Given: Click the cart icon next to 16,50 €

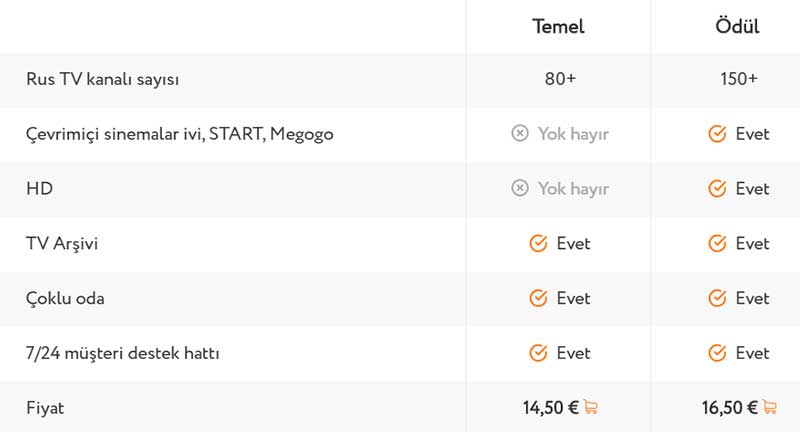Looking at the screenshot, I should click(x=769, y=407).
